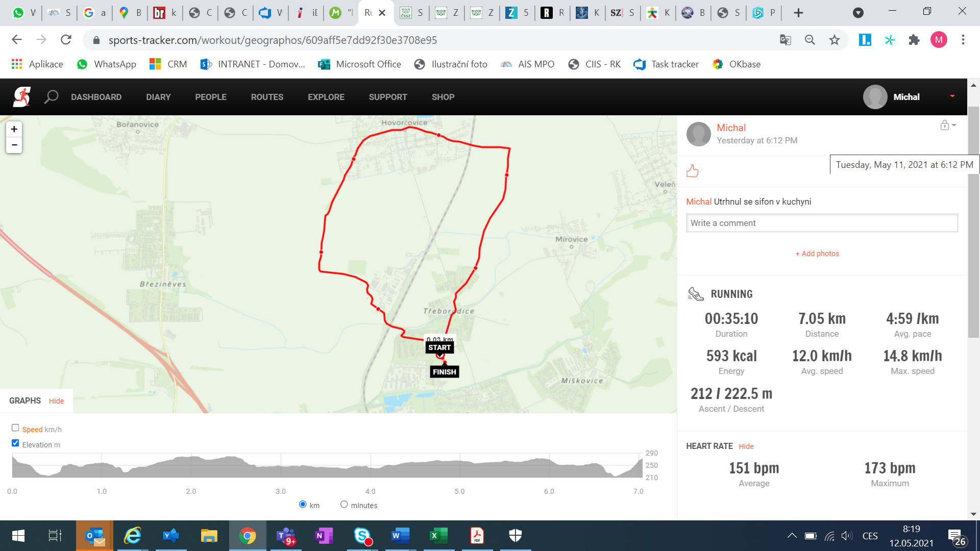This screenshot has height=551, width=980.
Task: Bookmark page with the star icon
Action: (835, 40)
